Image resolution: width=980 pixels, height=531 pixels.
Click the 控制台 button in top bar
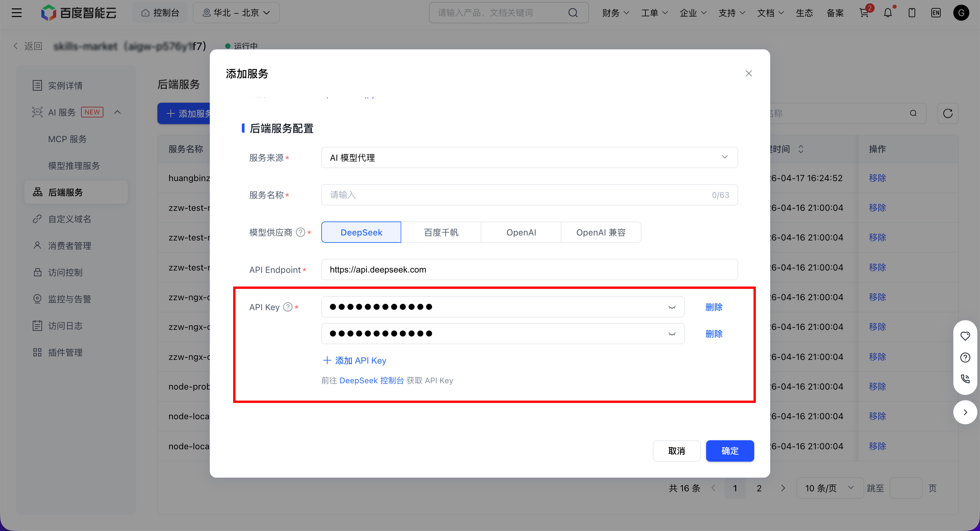point(160,13)
